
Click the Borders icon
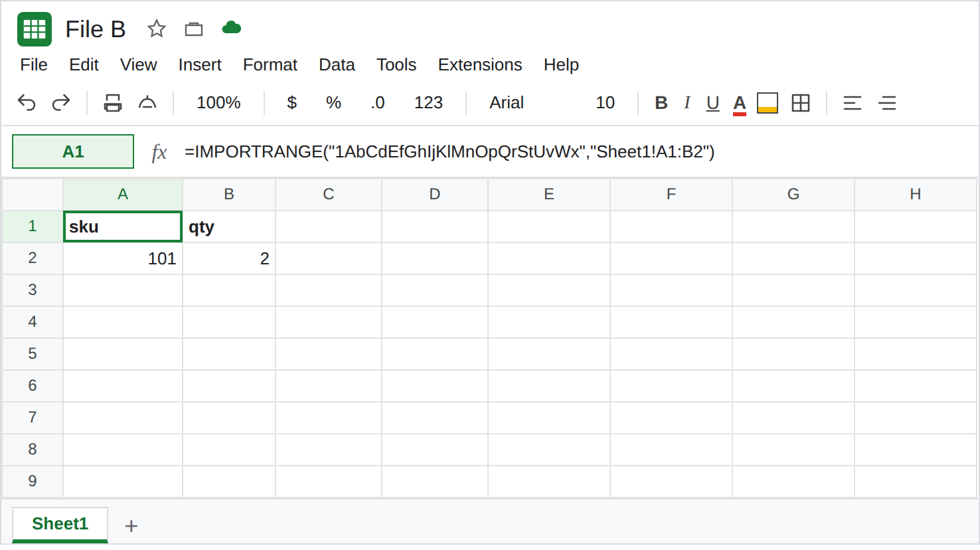801,103
